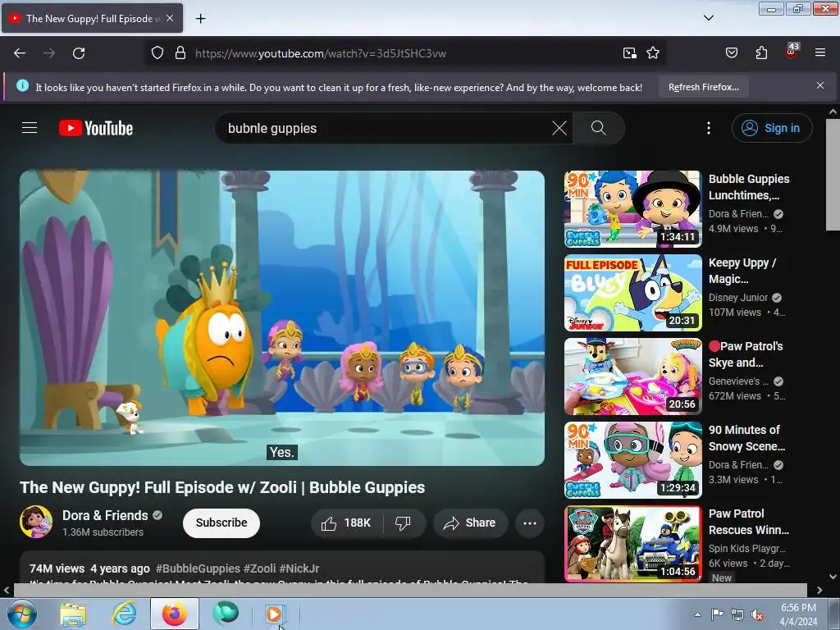Close the New Guppy video tab
The image size is (840, 630).
(x=170, y=18)
